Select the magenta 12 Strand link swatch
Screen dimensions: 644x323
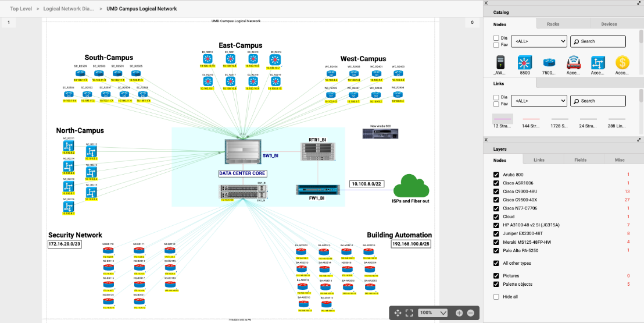coord(501,119)
